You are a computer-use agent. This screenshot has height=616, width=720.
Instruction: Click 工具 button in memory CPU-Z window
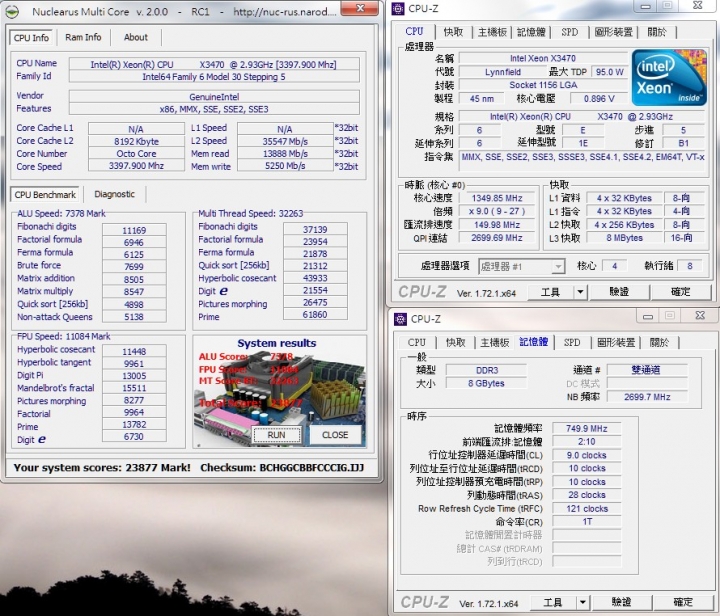(553, 602)
